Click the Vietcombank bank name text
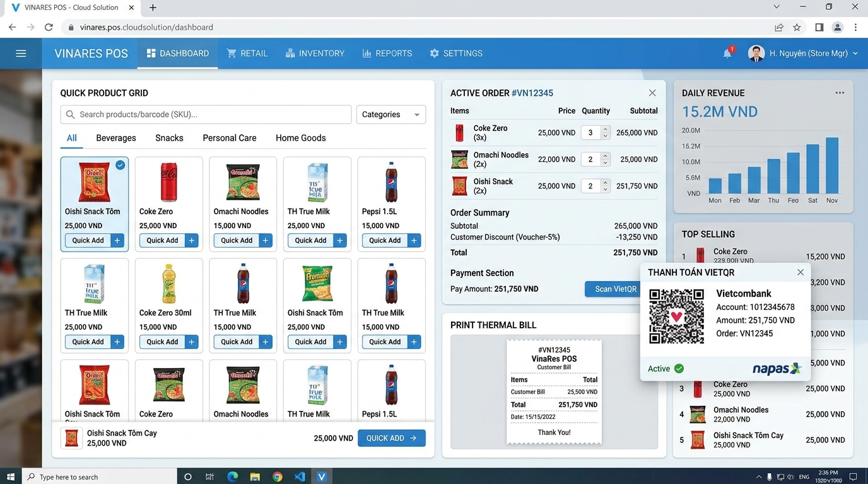The width and height of the screenshot is (868, 484). click(x=744, y=294)
